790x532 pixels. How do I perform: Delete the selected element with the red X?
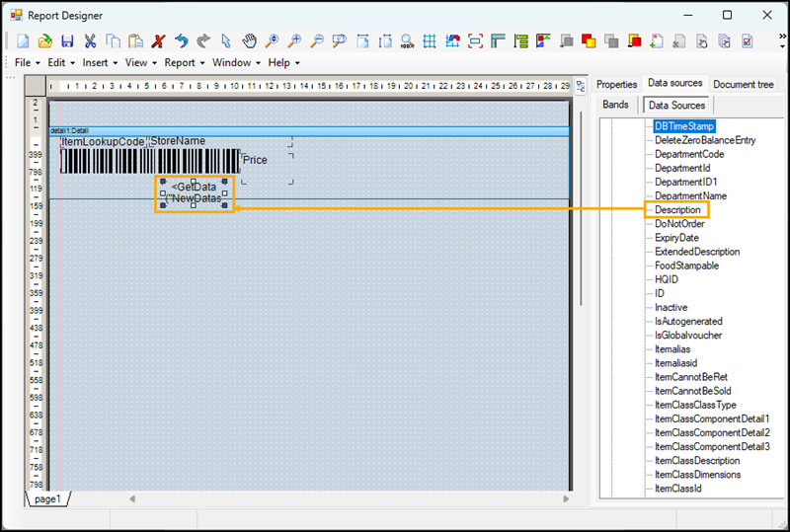point(158,41)
